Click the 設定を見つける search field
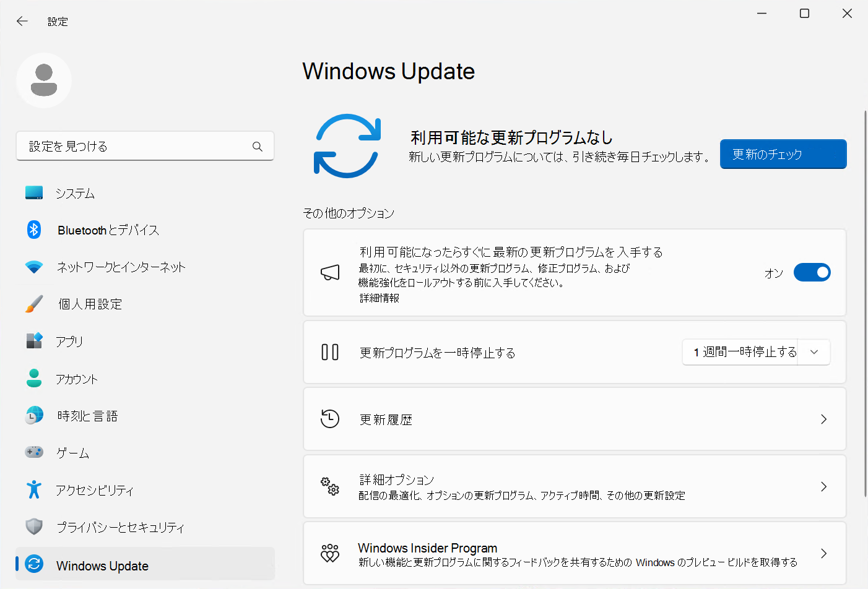868x589 pixels. (x=145, y=146)
